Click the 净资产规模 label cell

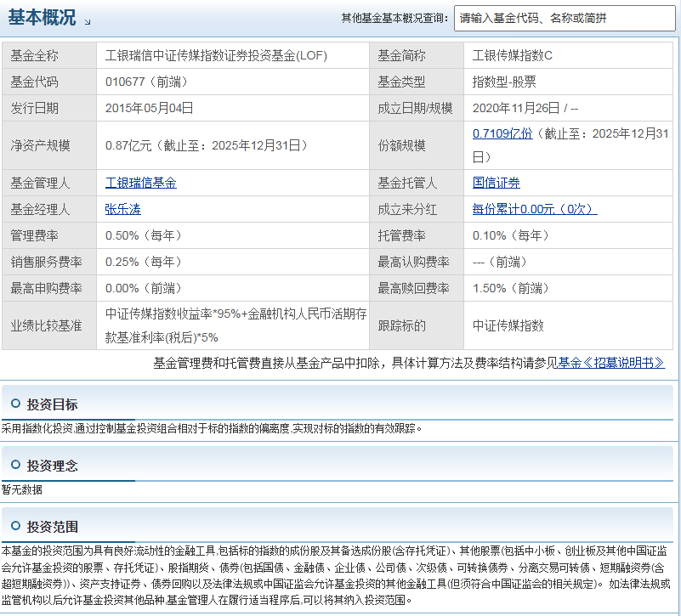pyautogui.click(x=49, y=145)
